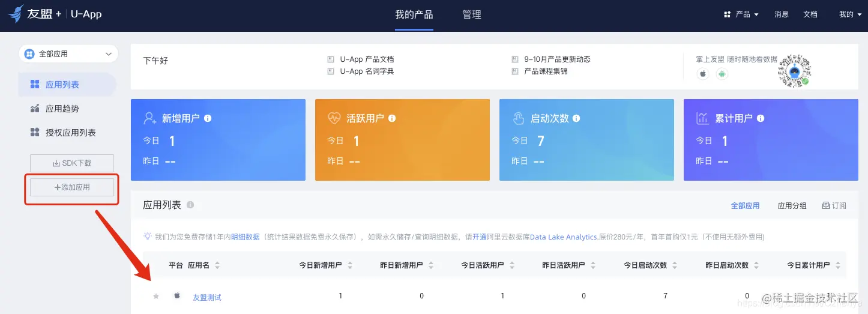
Task: Open the 产品 dropdown in header
Action: [x=741, y=14]
